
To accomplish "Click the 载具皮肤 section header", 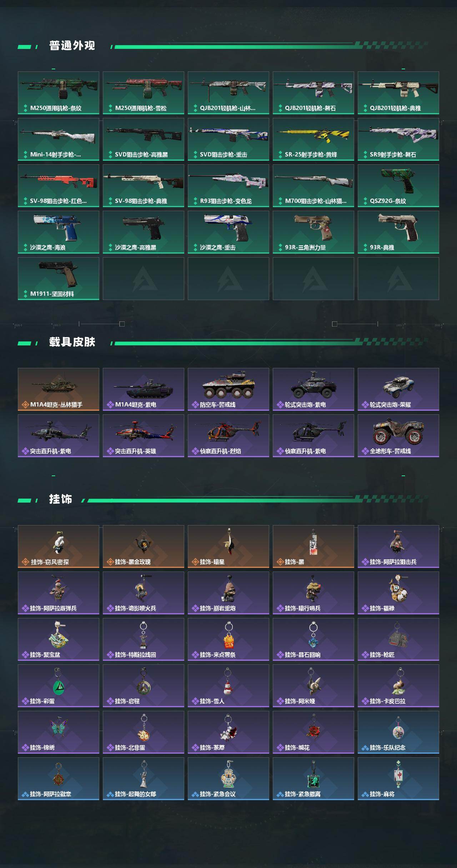I will pos(72,342).
